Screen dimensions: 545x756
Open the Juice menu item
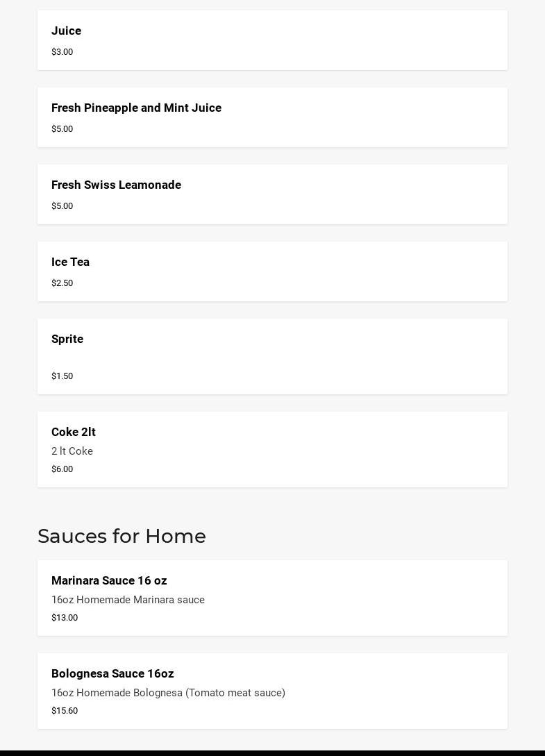(67, 31)
